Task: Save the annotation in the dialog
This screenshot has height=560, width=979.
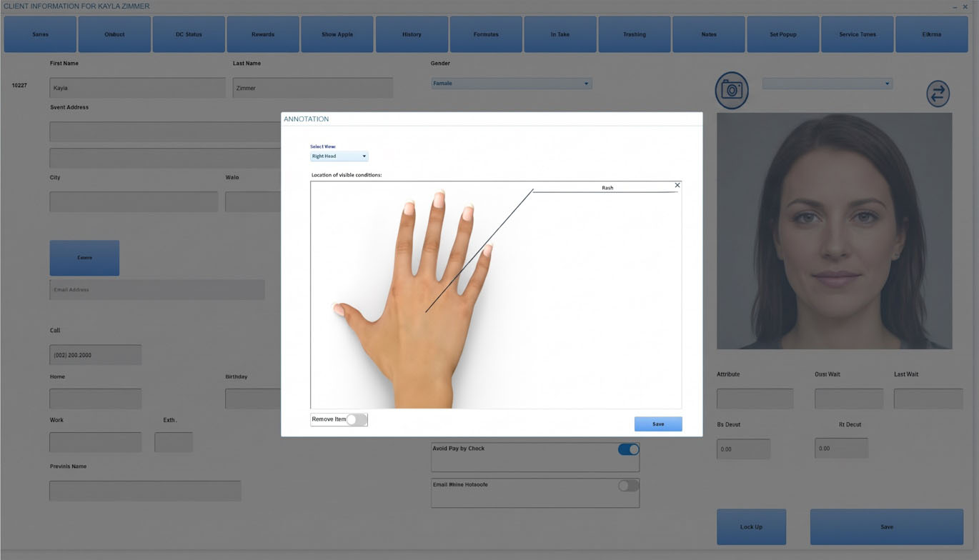Action: click(658, 424)
